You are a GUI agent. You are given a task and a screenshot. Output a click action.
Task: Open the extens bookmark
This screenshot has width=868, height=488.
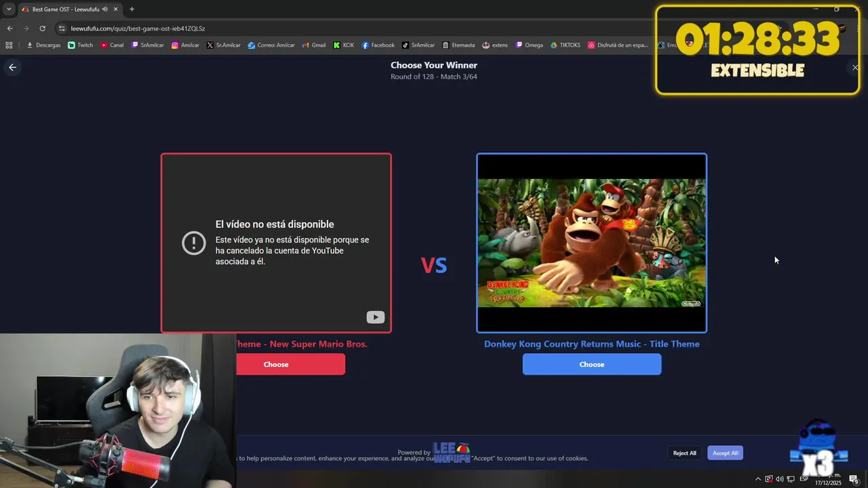(495, 45)
